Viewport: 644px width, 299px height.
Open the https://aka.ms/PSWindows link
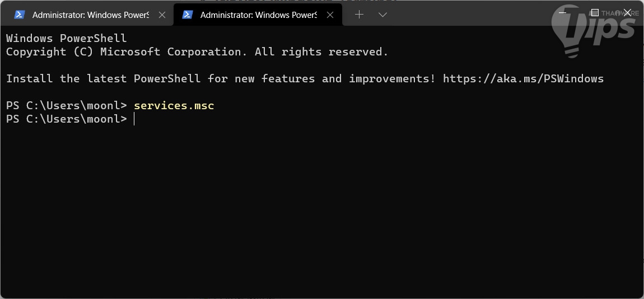pos(523,79)
